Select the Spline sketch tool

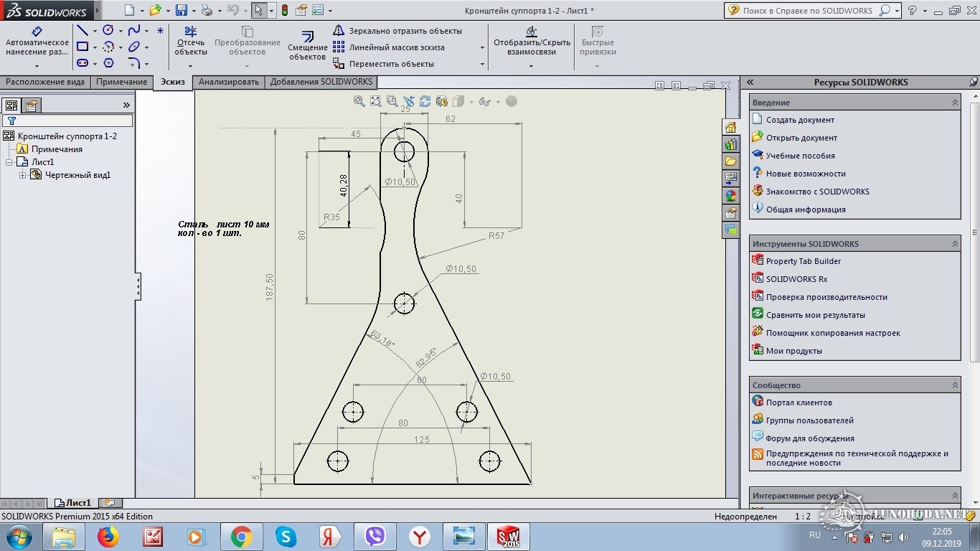(x=133, y=31)
